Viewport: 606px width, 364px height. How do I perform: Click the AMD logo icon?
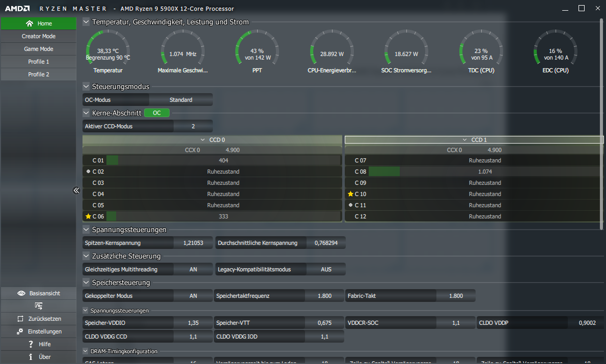[x=17, y=8]
